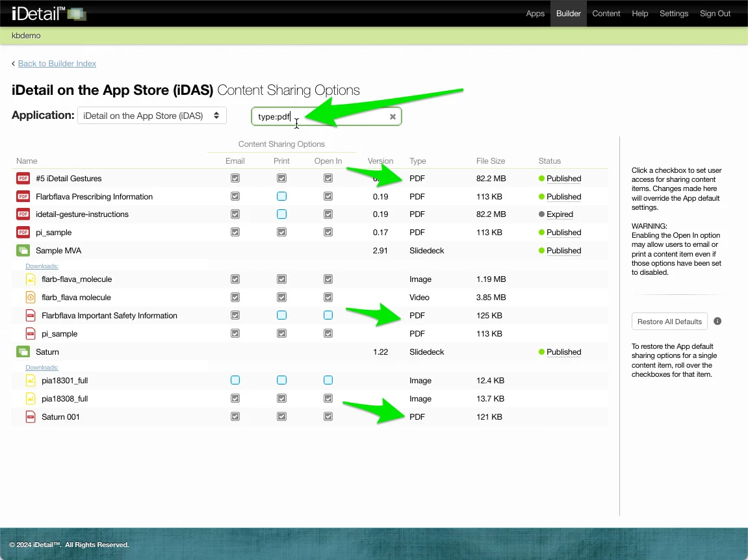Click the image icon for pia18301_full
This screenshot has width=748, height=560.
point(30,381)
